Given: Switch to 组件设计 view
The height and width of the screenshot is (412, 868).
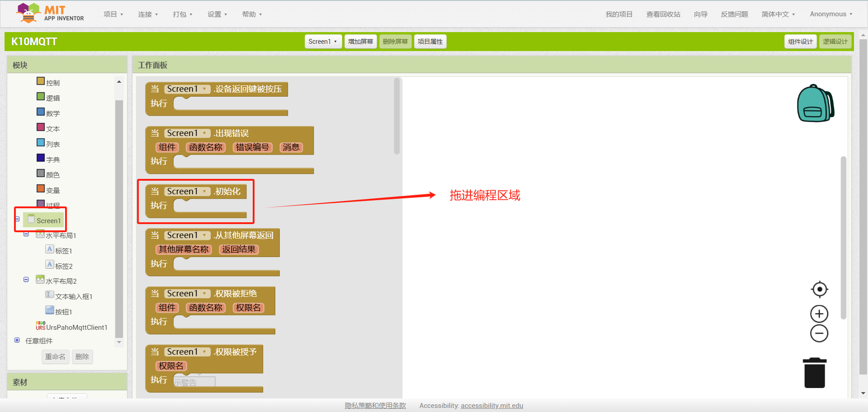Looking at the screenshot, I should (x=800, y=42).
